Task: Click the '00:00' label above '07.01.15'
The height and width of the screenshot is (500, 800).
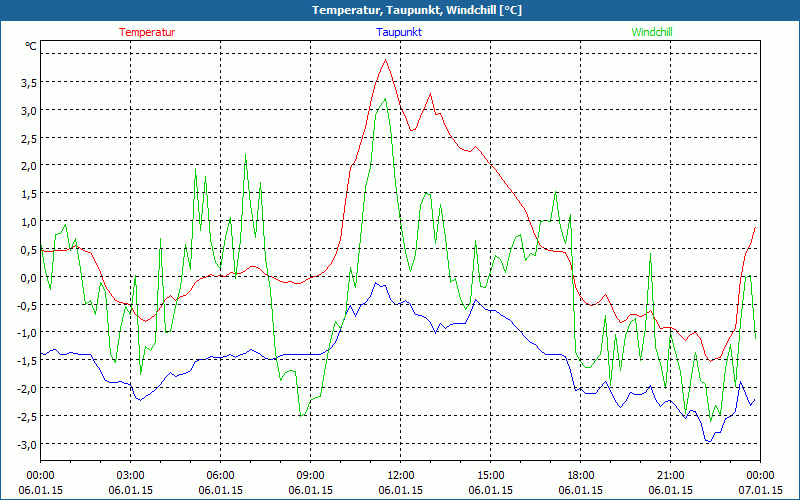Action: point(760,476)
